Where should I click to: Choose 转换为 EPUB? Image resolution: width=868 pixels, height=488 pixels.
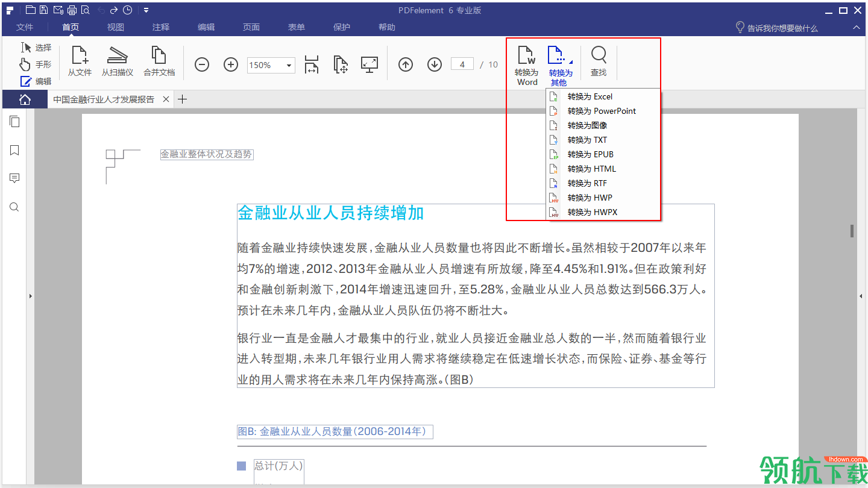603,154
